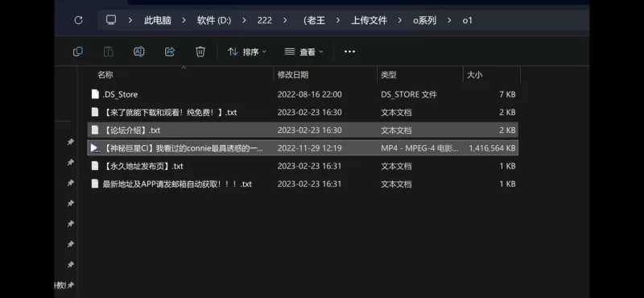Click the .DS_Store file icon
644x298 pixels.
pyautogui.click(x=95, y=94)
